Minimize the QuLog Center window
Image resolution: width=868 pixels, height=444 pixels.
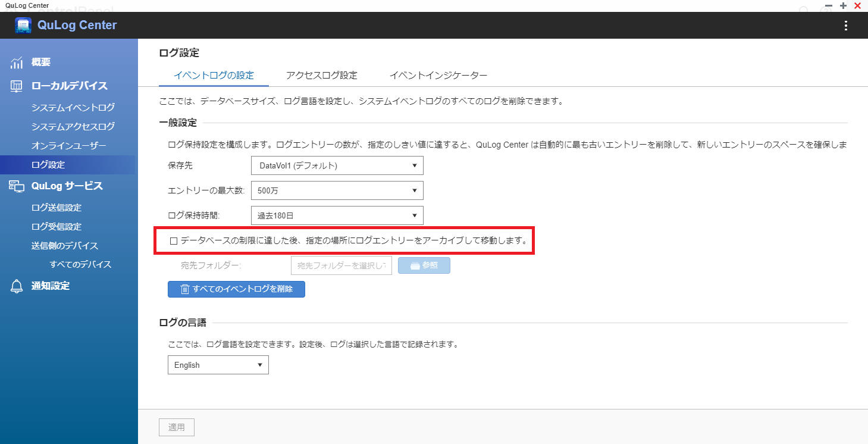click(829, 5)
